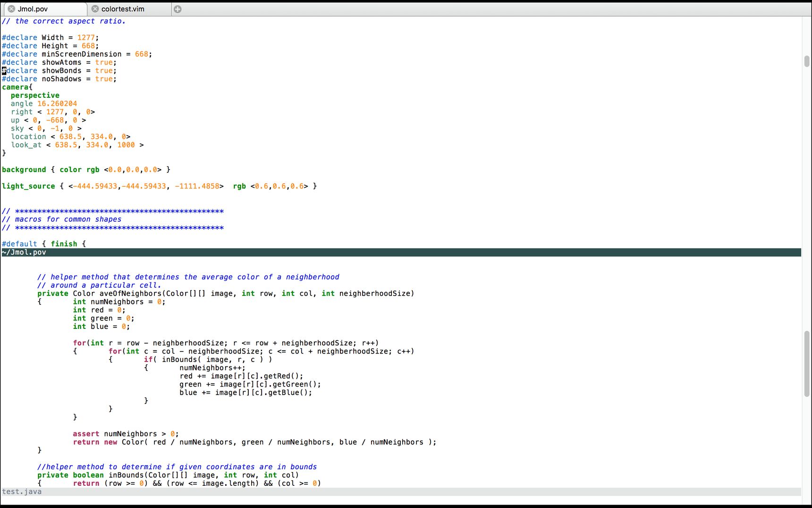Click the 'numNeighbors++;' line

click(x=212, y=368)
